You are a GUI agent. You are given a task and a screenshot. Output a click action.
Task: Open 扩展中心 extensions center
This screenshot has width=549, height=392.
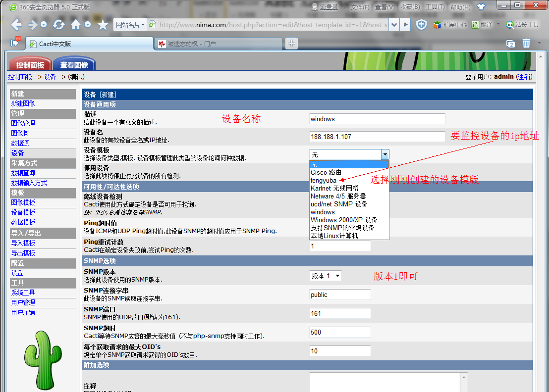click(x=450, y=25)
